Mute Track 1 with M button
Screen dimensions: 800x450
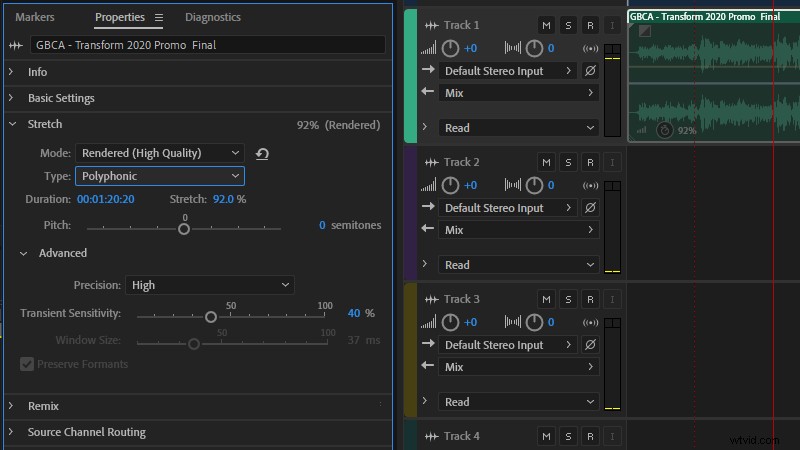pyautogui.click(x=546, y=25)
